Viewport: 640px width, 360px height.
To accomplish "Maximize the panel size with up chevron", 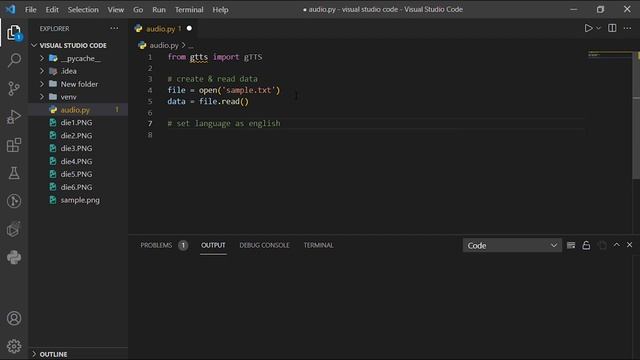I will pyautogui.click(x=616, y=245).
